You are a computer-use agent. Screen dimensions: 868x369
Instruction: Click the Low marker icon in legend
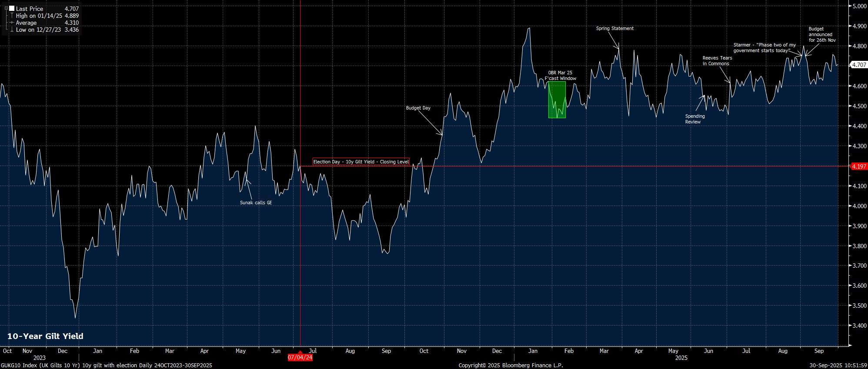click(12, 30)
